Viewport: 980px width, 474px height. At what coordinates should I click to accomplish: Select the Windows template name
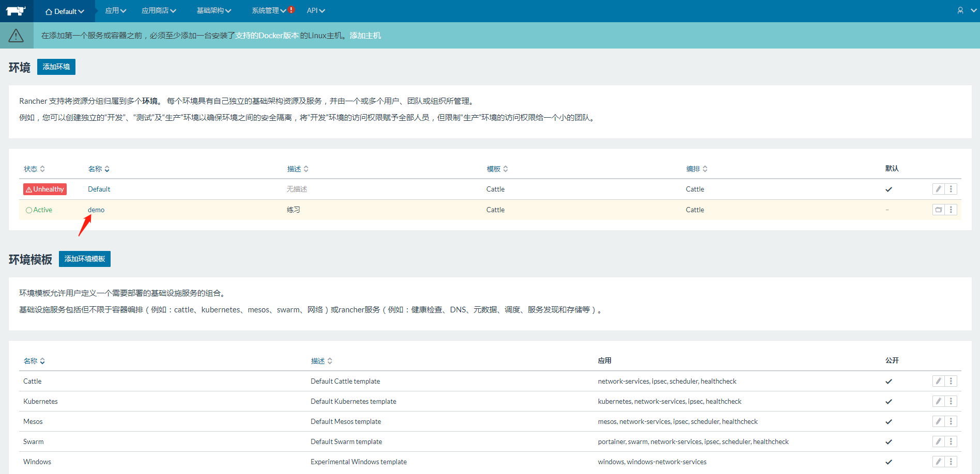pos(37,462)
